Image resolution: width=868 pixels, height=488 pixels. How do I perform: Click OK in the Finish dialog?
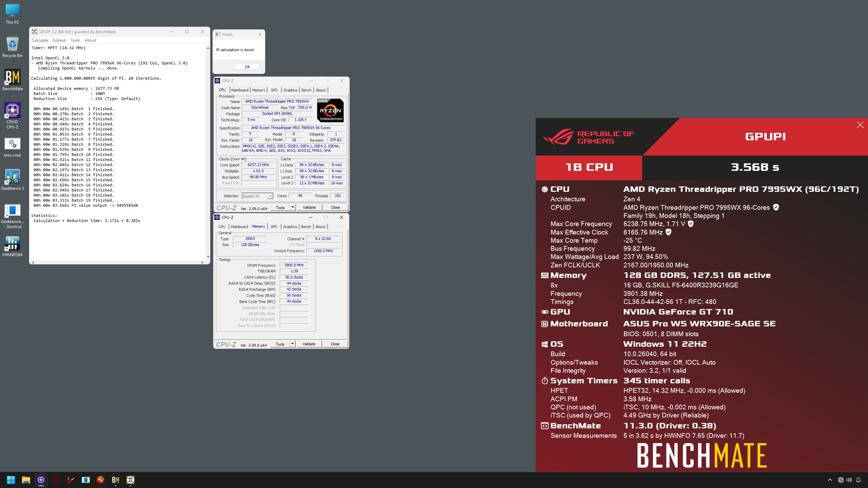(x=247, y=67)
